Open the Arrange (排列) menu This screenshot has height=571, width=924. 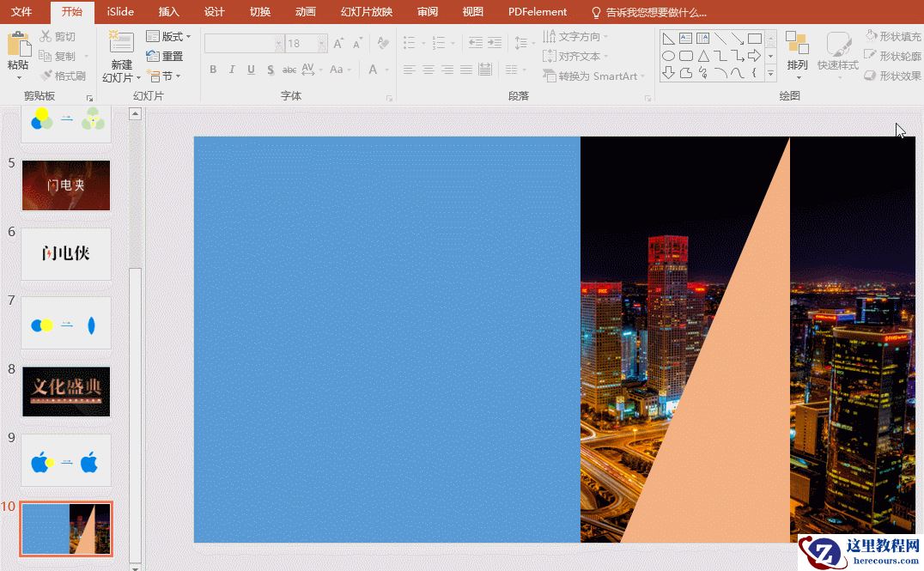(797, 55)
